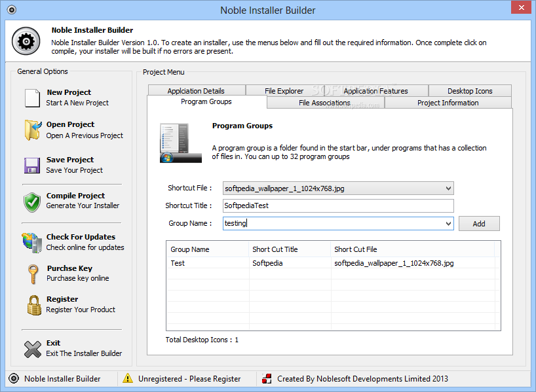Click the status bar Noble Installer gear icon
536x392 pixels.
tap(14, 378)
